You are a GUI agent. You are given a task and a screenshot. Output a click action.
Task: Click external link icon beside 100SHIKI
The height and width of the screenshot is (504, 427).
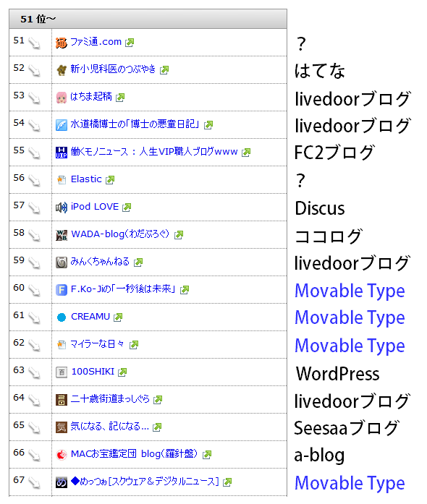click(122, 372)
